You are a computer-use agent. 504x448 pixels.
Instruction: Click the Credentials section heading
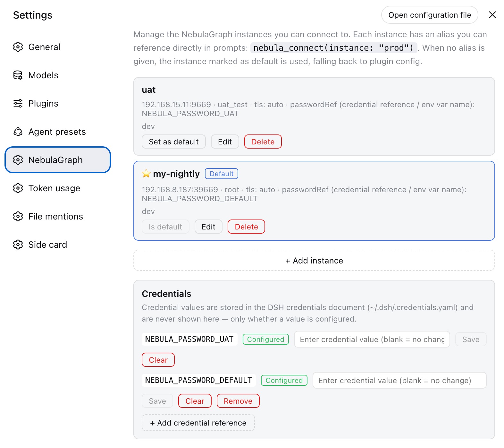click(166, 294)
